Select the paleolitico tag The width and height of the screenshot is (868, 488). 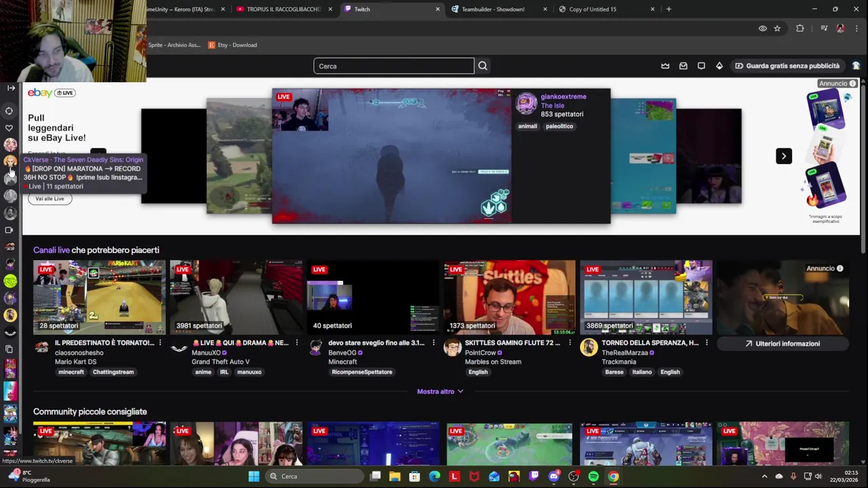(x=559, y=126)
